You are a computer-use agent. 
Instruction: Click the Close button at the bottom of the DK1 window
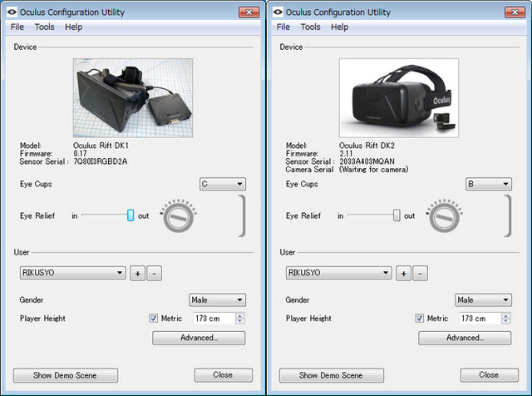224,375
